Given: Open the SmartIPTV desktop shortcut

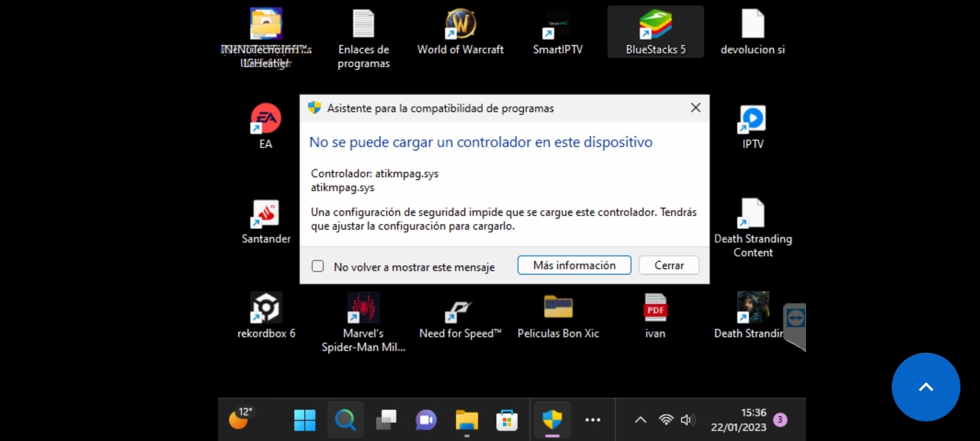Looking at the screenshot, I should click(x=557, y=26).
